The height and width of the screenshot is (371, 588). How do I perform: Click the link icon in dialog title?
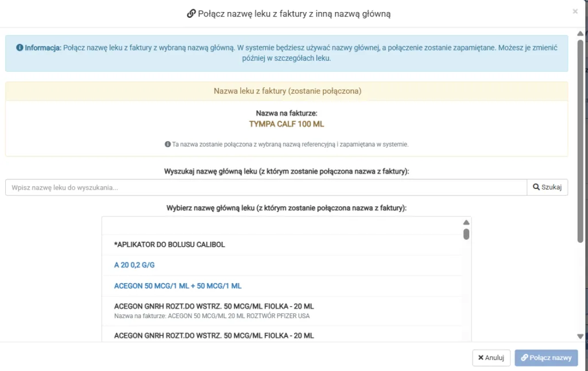[191, 14]
